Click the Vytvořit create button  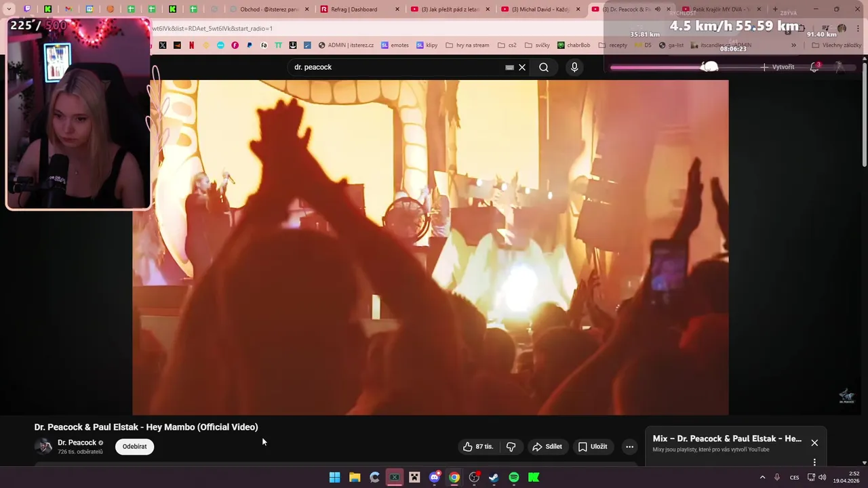pos(777,67)
